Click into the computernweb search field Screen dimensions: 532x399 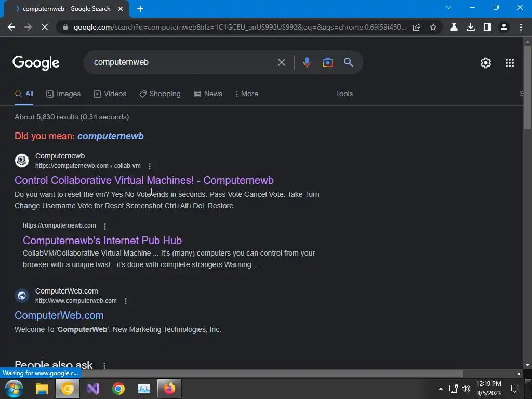click(x=183, y=62)
